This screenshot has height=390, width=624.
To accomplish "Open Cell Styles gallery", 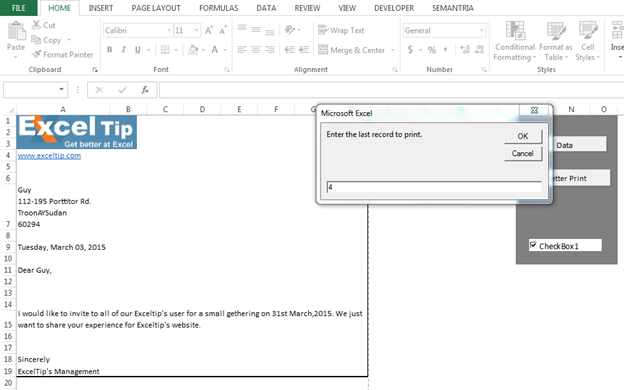I will [x=587, y=41].
